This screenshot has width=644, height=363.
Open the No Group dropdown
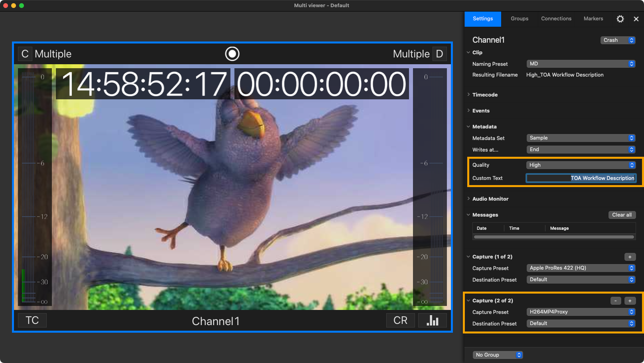pos(498,355)
